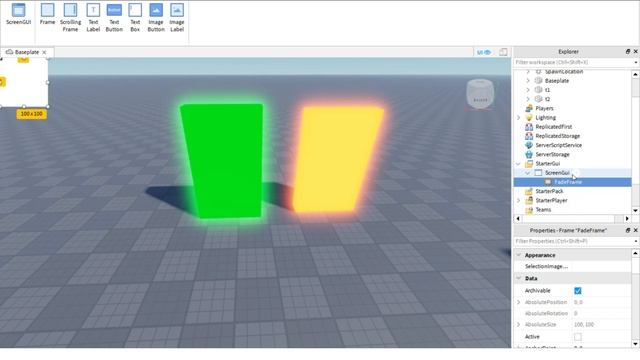
Task: Close the Properties panel
Action: pyautogui.click(x=636, y=230)
